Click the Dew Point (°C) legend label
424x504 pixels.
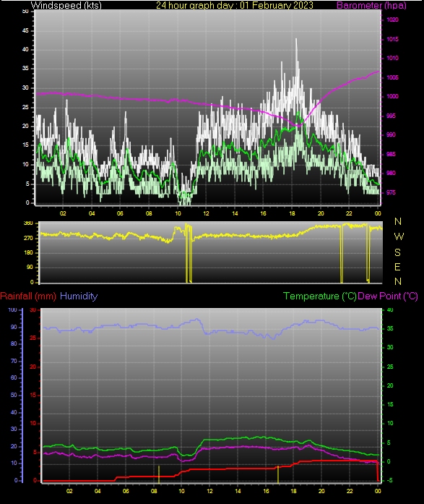point(388,296)
